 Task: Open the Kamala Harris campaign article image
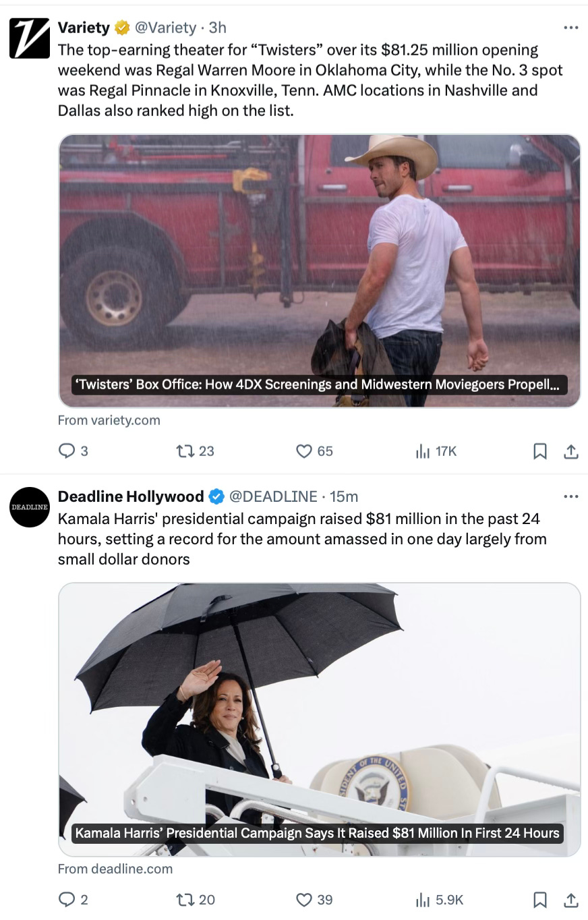pyautogui.click(x=320, y=720)
